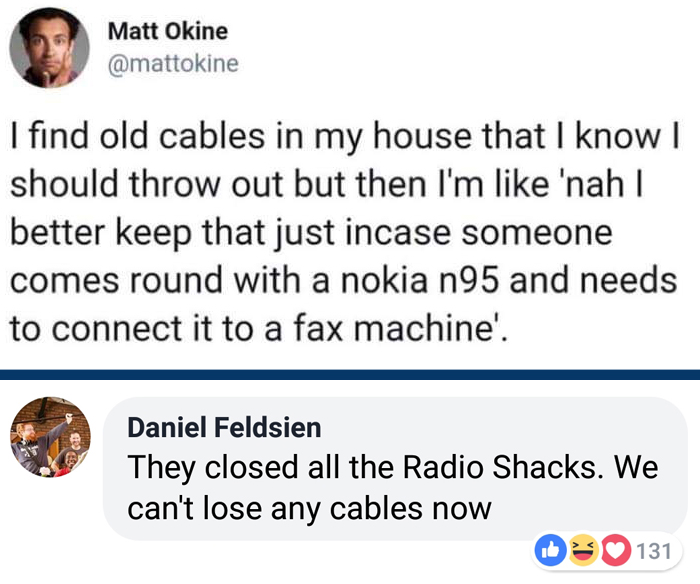700x584 pixels.
Task: Open Daniel Feldsien's profile name link
Action: tap(224, 428)
